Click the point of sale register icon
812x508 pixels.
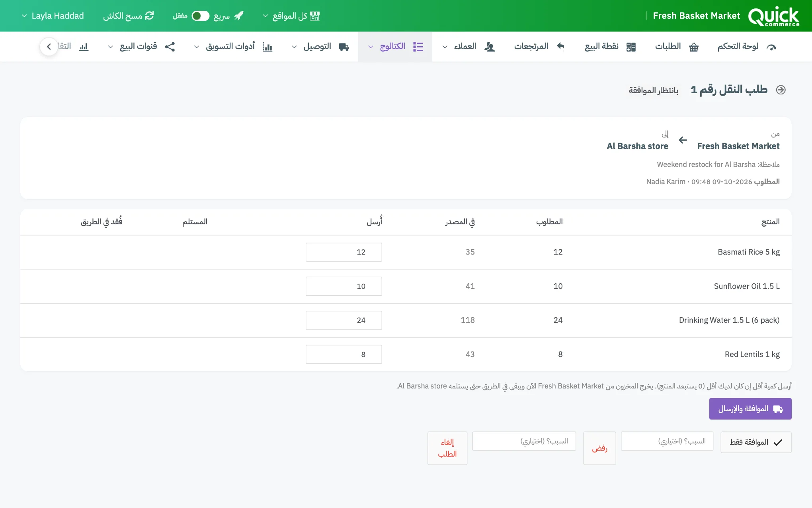[631, 47]
